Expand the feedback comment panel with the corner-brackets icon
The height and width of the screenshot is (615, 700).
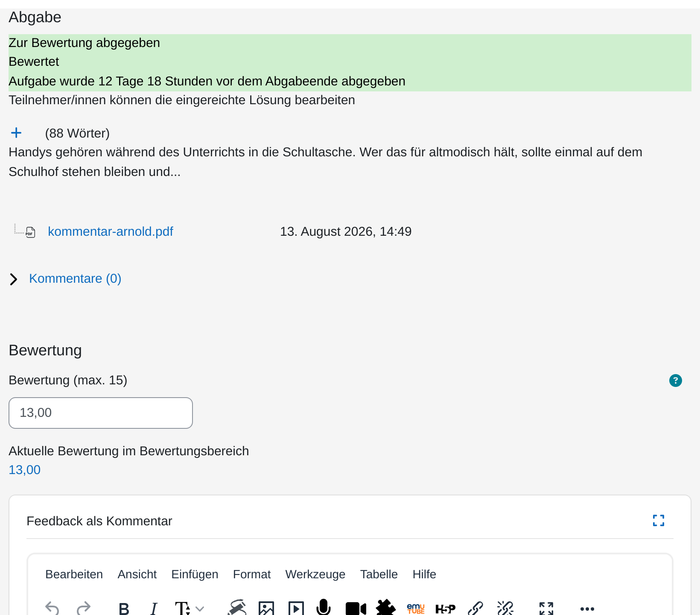coord(659,520)
